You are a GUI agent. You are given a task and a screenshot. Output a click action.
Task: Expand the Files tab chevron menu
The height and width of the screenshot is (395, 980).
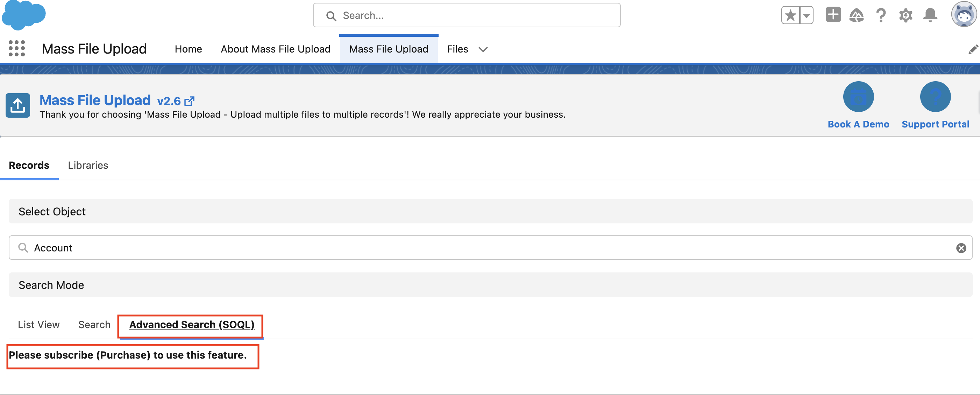coord(483,49)
